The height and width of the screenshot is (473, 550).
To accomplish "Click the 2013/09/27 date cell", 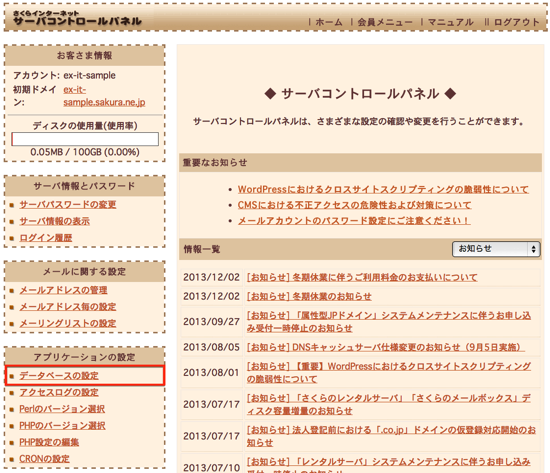I will [x=211, y=322].
